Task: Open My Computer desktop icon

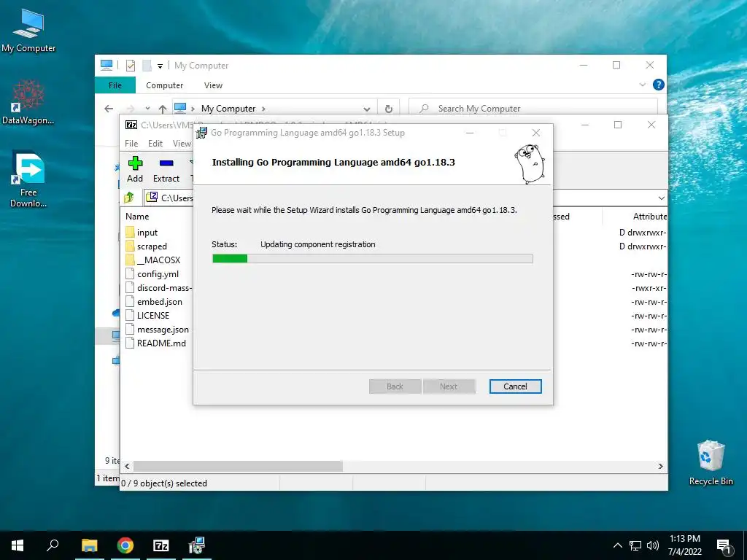Action: [x=28, y=31]
